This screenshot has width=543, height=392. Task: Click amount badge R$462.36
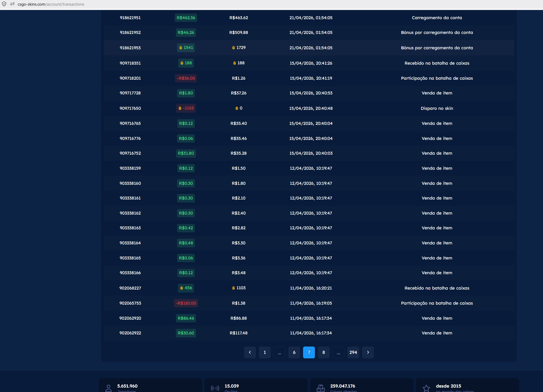click(x=186, y=18)
